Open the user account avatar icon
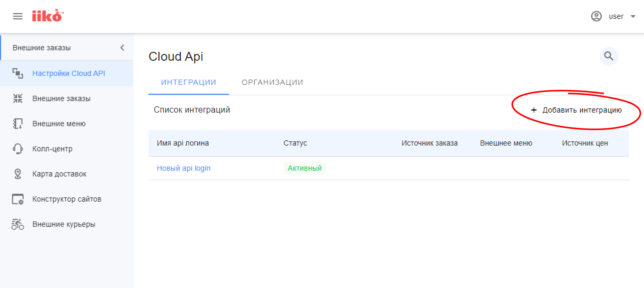 coord(596,16)
